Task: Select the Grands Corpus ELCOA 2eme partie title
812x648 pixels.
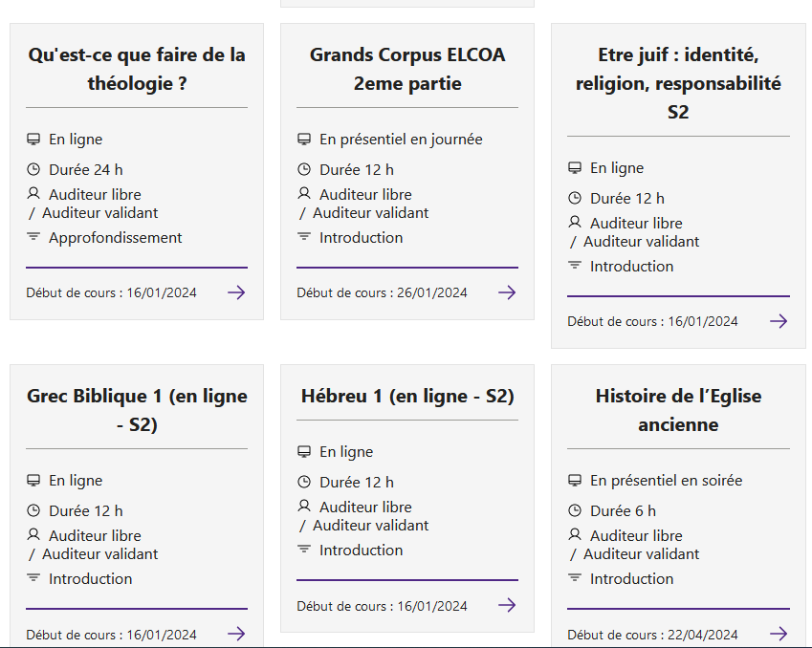Action: (407, 69)
